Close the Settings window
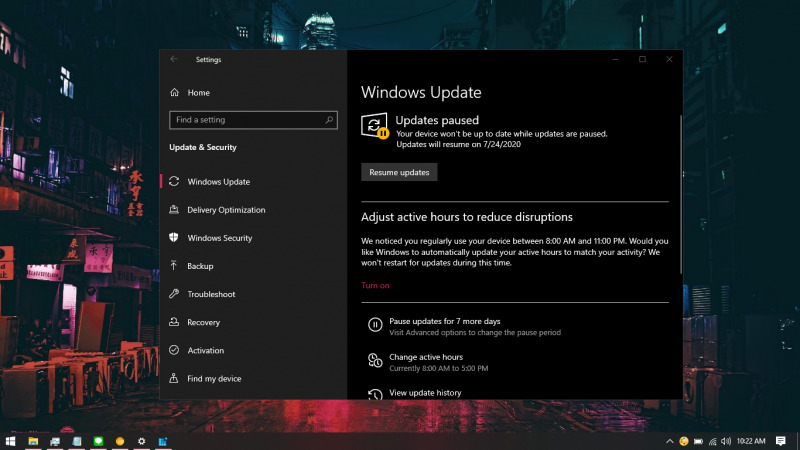This screenshot has height=450, width=800. tap(669, 59)
